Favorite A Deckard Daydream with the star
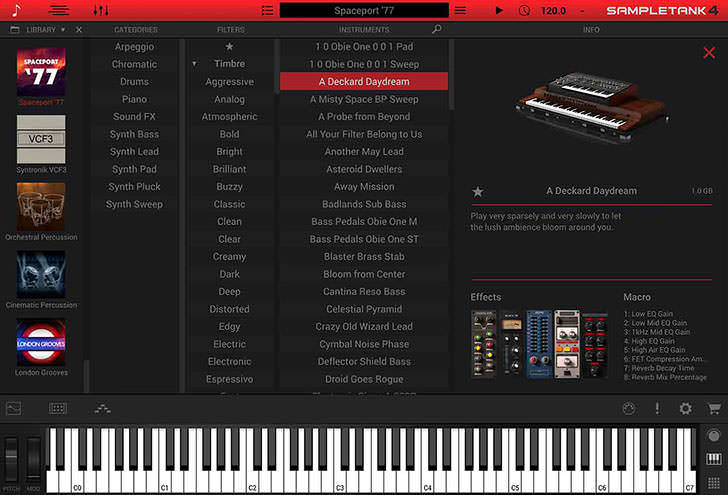Image resolution: width=728 pixels, height=495 pixels. click(477, 191)
